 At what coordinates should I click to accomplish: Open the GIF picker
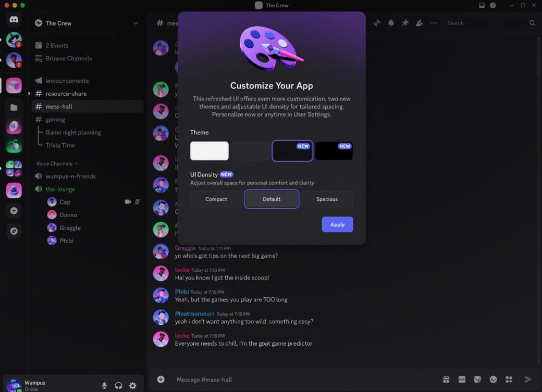tap(462, 380)
